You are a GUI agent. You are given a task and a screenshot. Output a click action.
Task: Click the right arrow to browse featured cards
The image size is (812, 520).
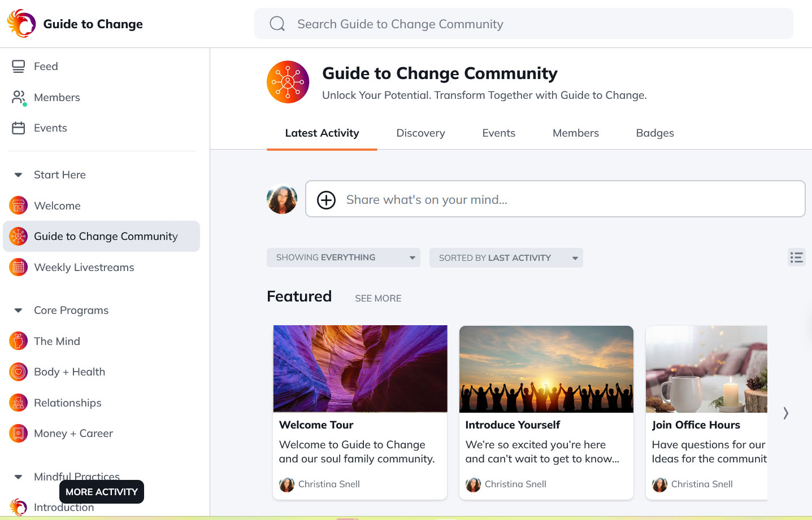pos(785,413)
